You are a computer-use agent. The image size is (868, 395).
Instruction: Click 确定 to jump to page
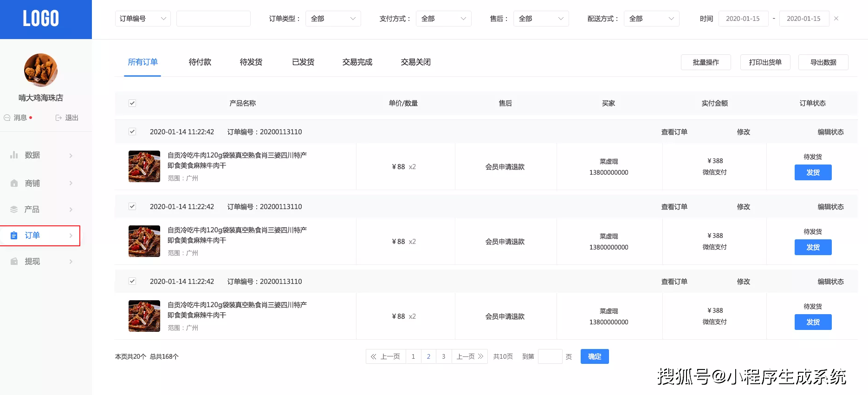pyautogui.click(x=595, y=356)
